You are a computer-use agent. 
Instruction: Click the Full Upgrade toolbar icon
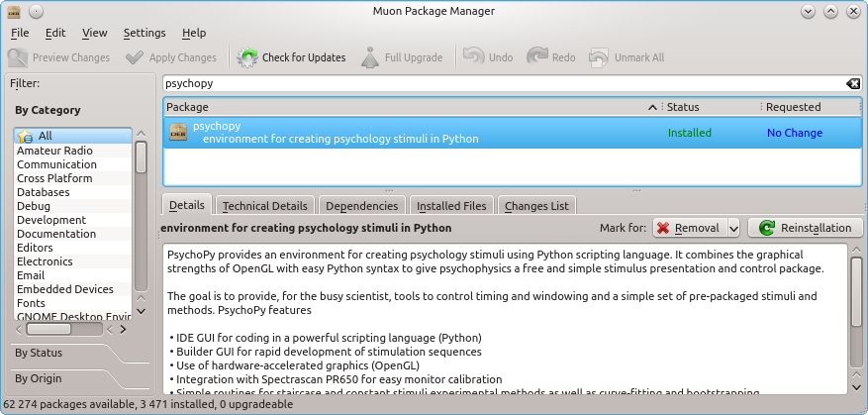[369, 57]
